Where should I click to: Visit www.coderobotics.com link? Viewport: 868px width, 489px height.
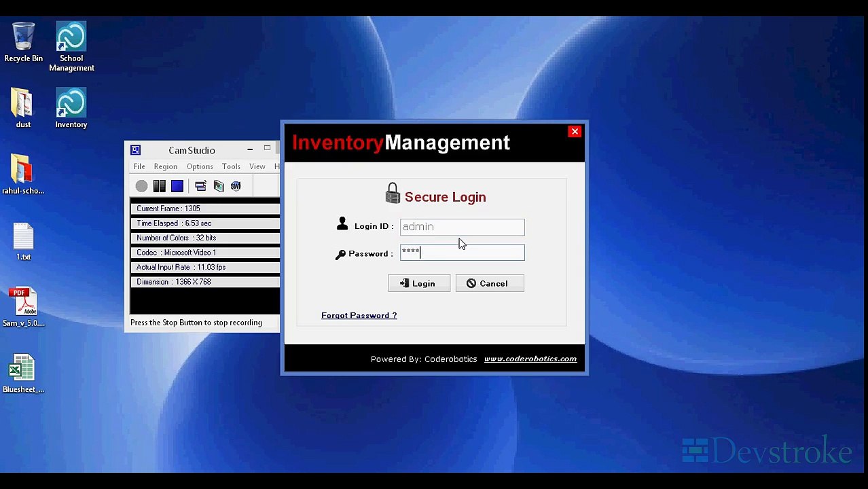(530, 359)
